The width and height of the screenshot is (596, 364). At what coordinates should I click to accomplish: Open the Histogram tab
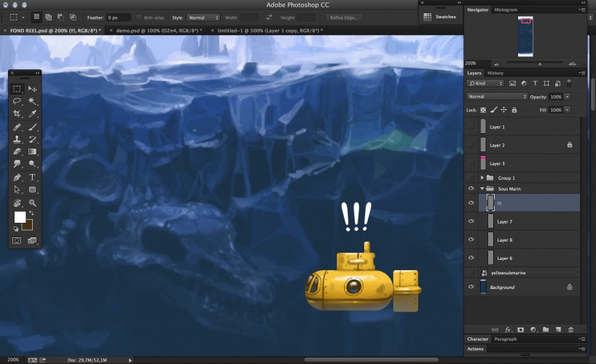point(506,10)
